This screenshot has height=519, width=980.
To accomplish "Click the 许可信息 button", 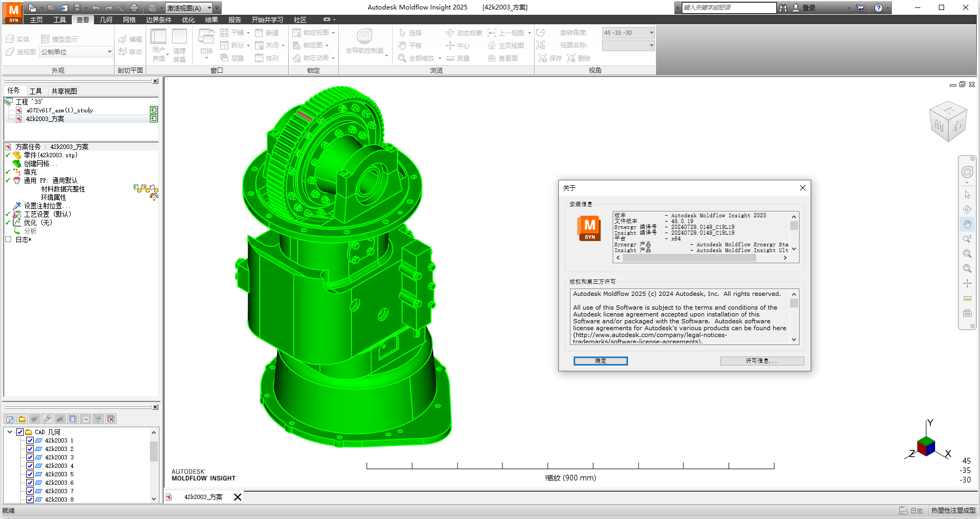I will (762, 360).
